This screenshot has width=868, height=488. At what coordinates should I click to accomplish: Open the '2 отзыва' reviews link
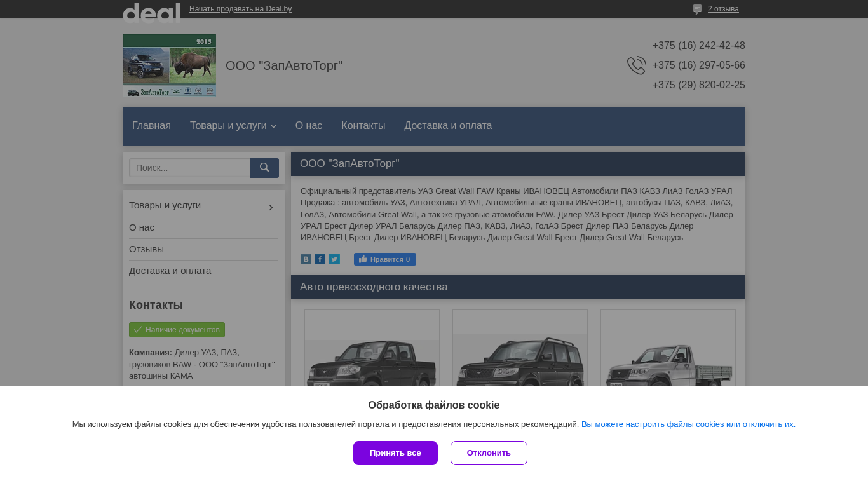coord(723,9)
